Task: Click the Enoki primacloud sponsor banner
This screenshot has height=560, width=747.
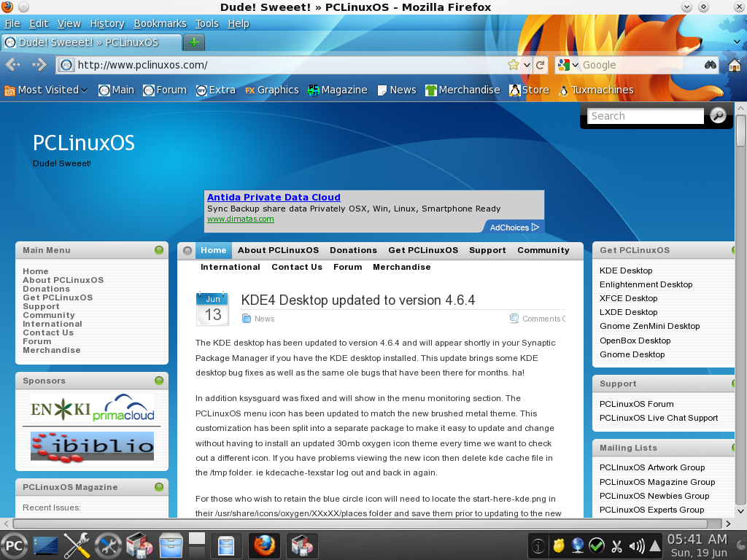Action: (92, 408)
